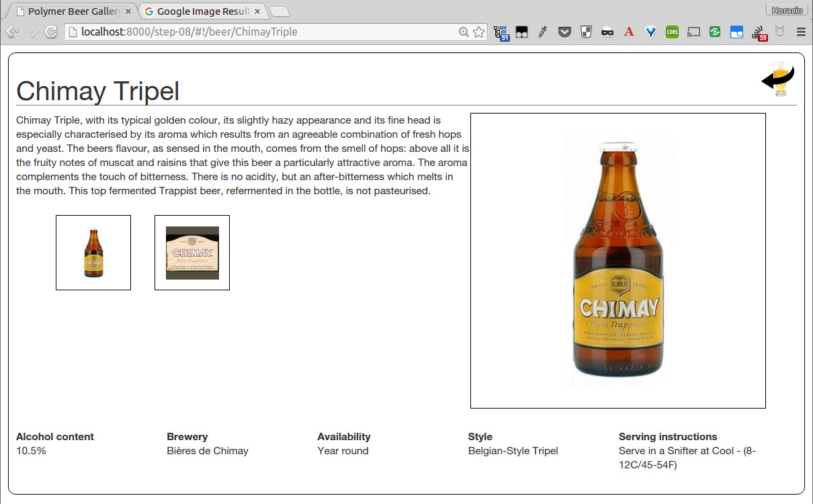
Task: Bookmark this page with the star
Action: pyautogui.click(x=478, y=32)
